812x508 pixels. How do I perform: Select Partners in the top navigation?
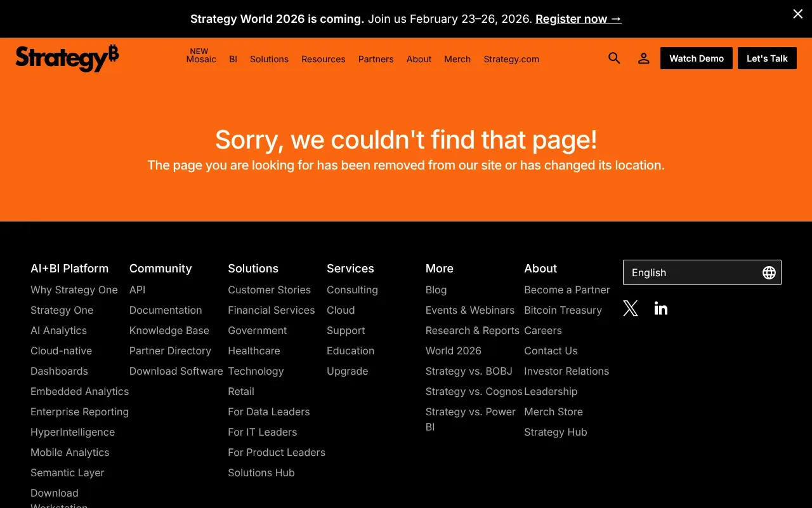pyautogui.click(x=376, y=59)
